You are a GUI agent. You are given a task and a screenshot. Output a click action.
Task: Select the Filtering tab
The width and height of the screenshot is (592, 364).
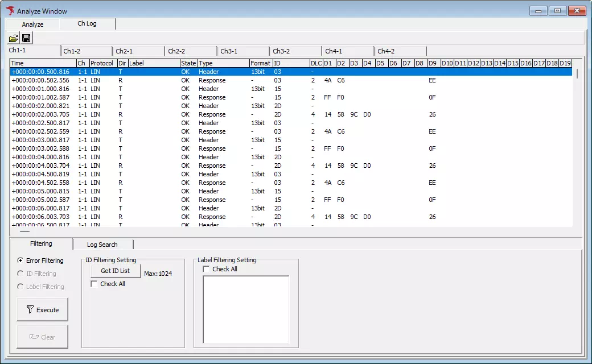(x=42, y=244)
